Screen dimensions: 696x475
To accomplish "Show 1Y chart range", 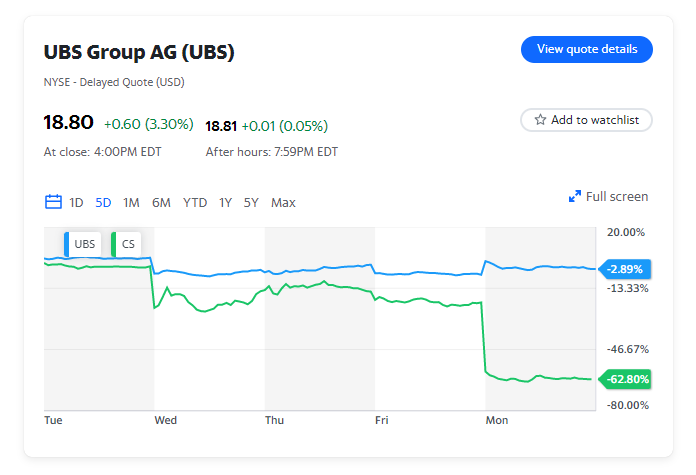I will pyautogui.click(x=225, y=203).
